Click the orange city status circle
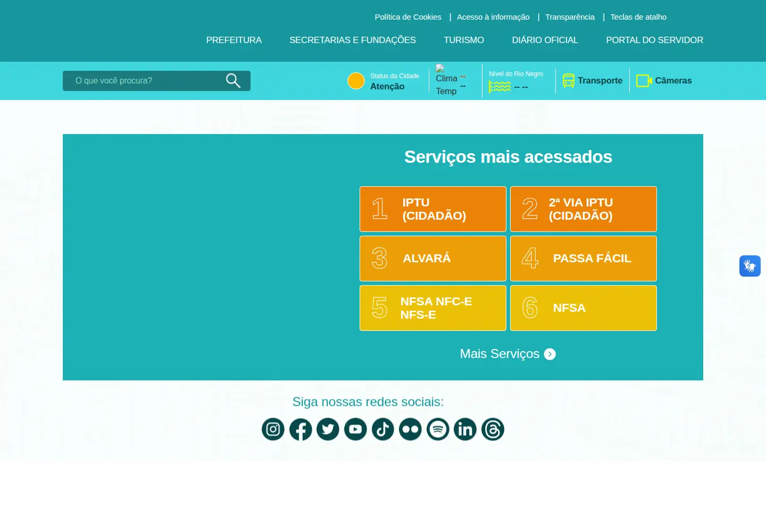 [x=356, y=81]
